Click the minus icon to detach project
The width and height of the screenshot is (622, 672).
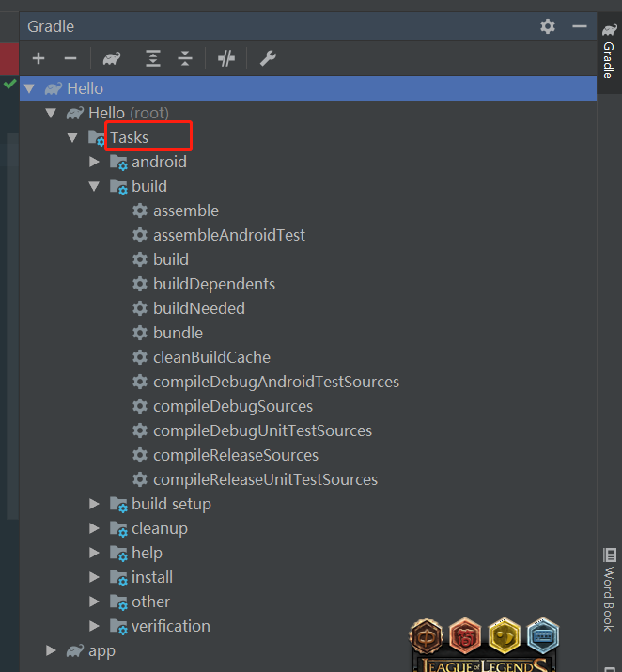(x=70, y=58)
